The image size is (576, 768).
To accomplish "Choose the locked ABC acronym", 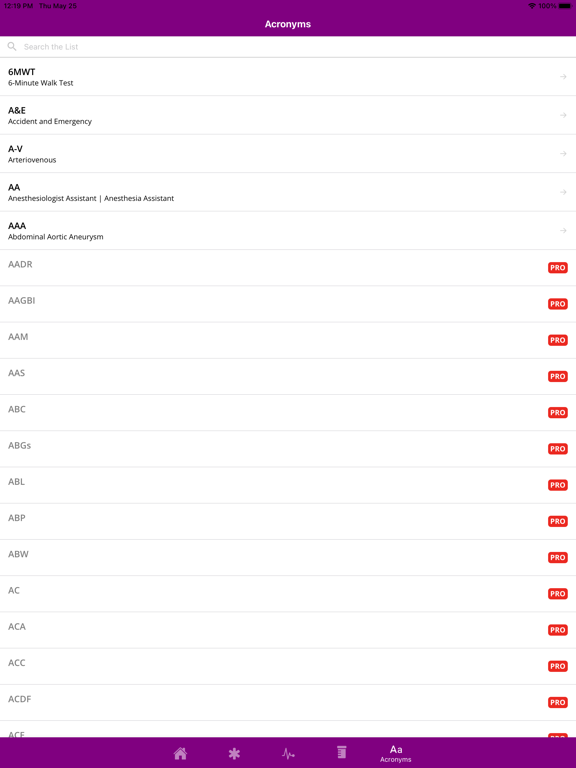I will (288, 413).
